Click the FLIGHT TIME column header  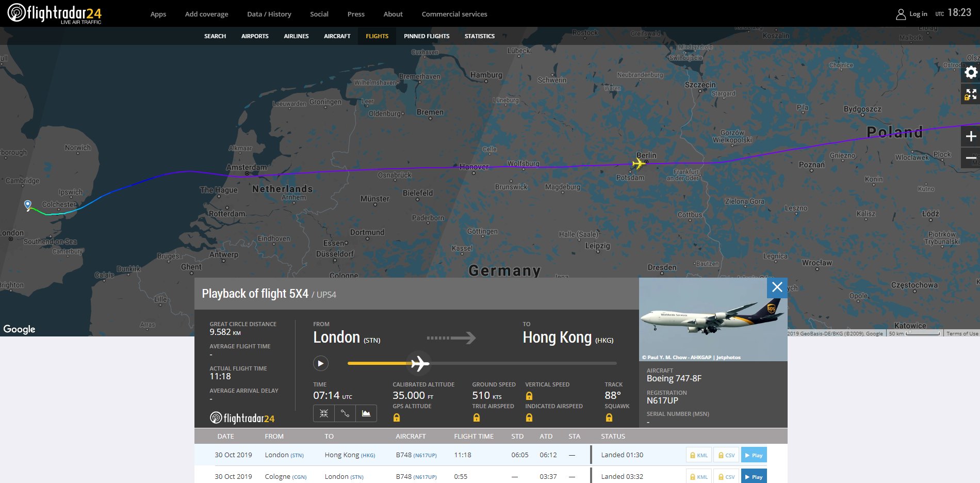click(473, 436)
